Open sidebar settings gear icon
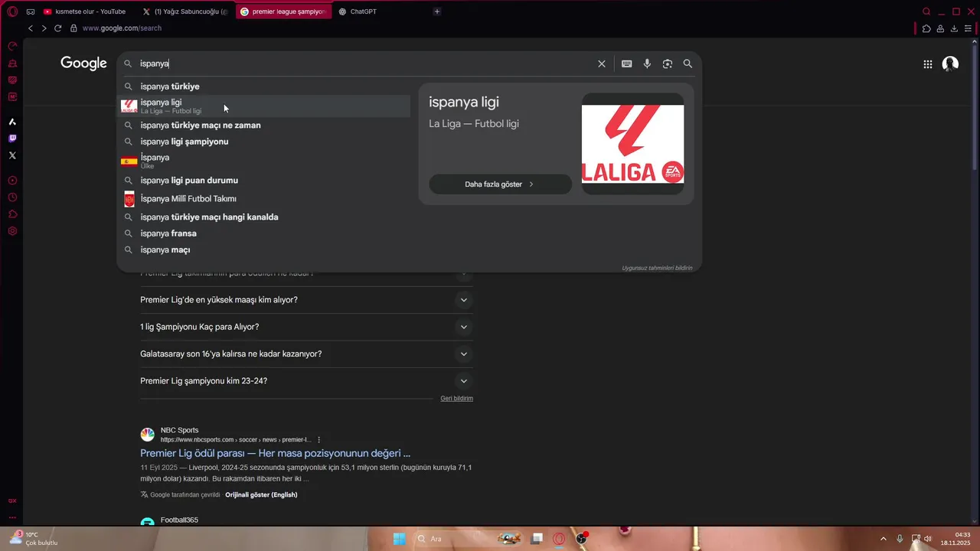Screen dimensions: 980x551 [x=12, y=231]
